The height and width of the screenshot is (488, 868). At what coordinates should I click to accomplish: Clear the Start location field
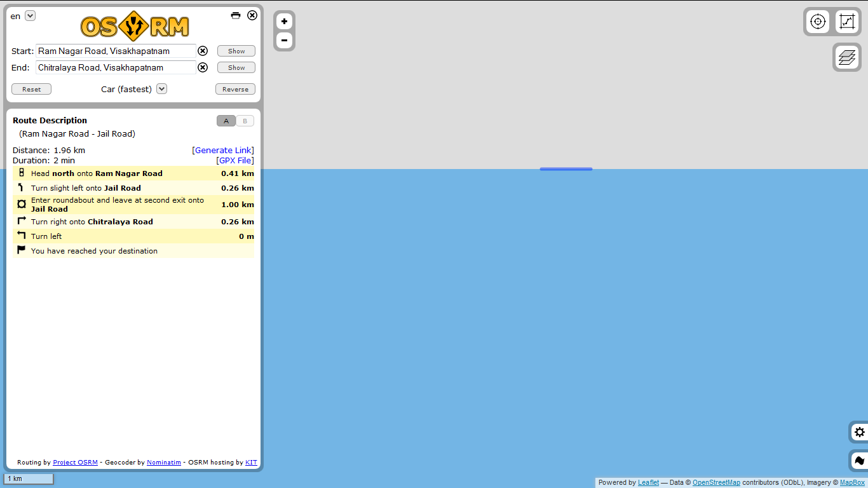[x=203, y=51]
